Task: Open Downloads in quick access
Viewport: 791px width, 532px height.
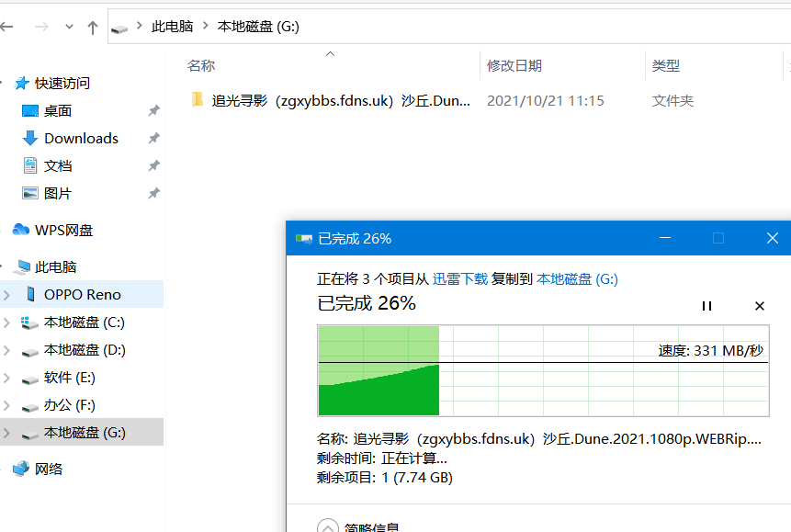Action: 81,139
